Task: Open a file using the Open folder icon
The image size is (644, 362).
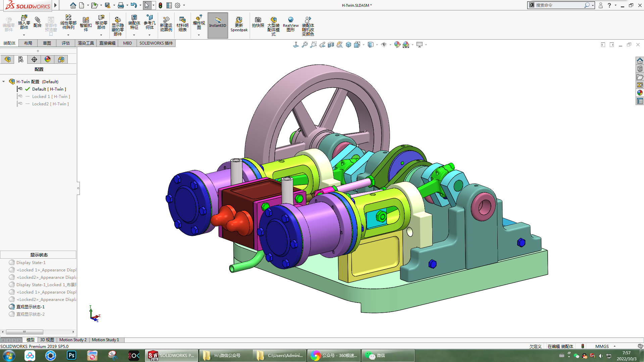Action: [x=94, y=5]
